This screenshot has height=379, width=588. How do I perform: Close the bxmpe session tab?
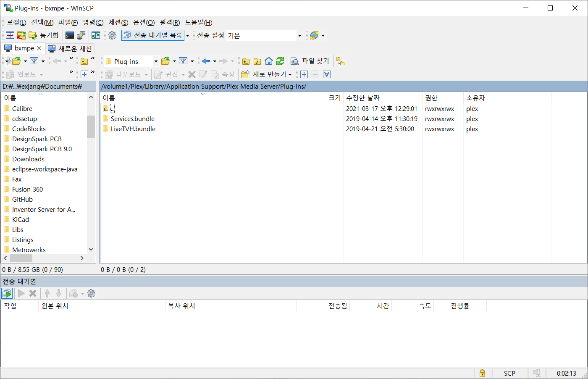tap(39, 48)
